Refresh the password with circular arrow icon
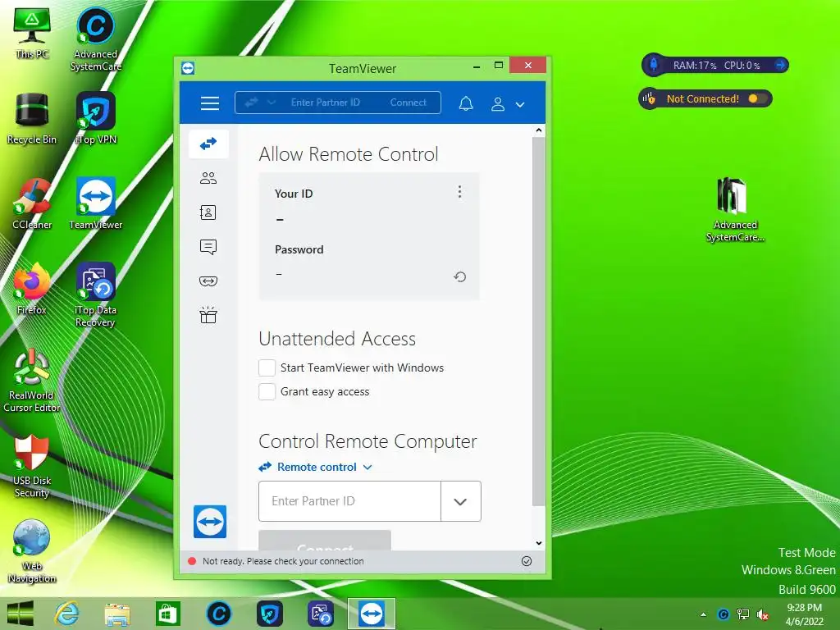The width and height of the screenshot is (840, 630). coord(459,277)
